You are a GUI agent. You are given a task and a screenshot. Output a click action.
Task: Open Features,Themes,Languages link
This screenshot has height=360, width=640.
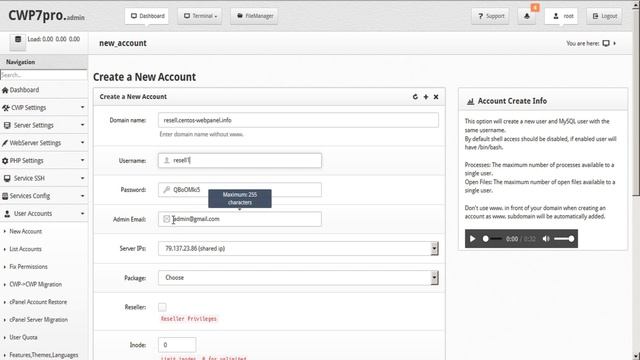click(x=44, y=355)
